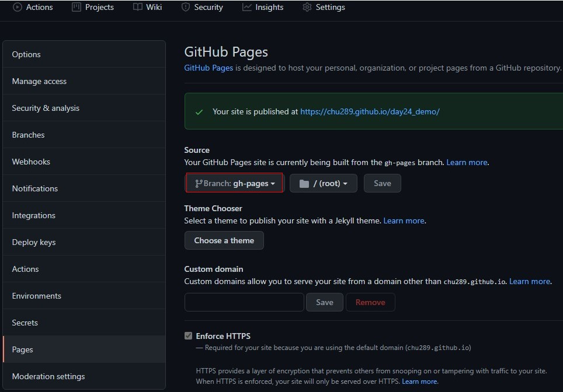The width and height of the screenshot is (563, 392).
Task: Click Save button next to / (root)
Action: pos(383,183)
